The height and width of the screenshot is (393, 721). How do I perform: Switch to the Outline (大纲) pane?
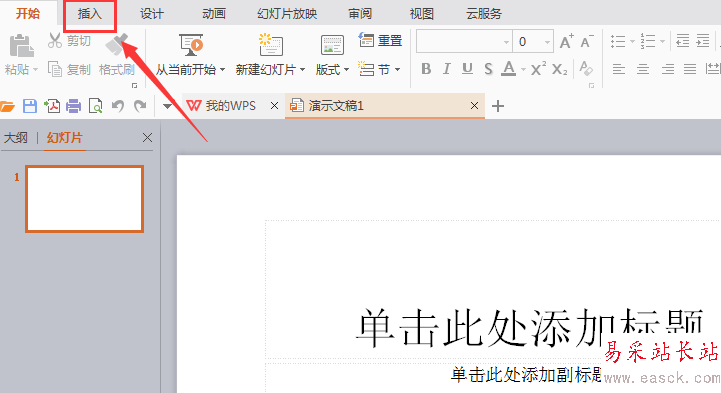pyautogui.click(x=16, y=137)
